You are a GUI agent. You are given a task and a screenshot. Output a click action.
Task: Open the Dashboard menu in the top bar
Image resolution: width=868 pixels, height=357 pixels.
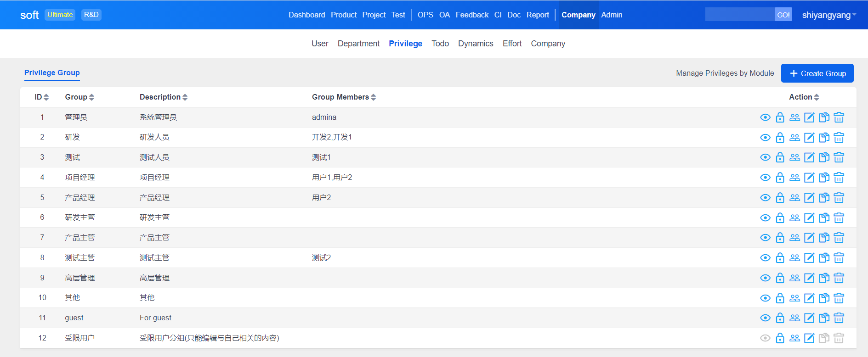click(306, 15)
